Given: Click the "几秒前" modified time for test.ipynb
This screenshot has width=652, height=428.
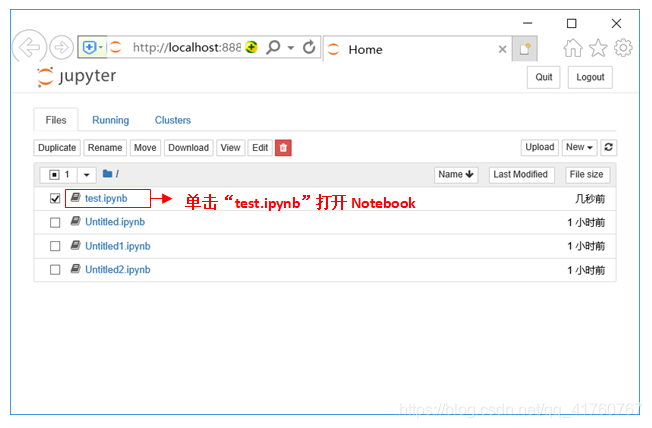Looking at the screenshot, I should pyautogui.click(x=590, y=199).
